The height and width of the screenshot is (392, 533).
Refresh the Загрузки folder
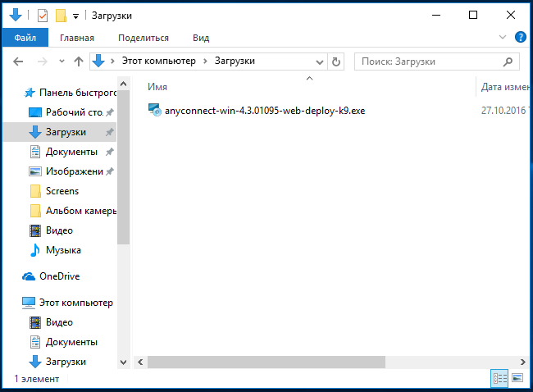(x=336, y=62)
